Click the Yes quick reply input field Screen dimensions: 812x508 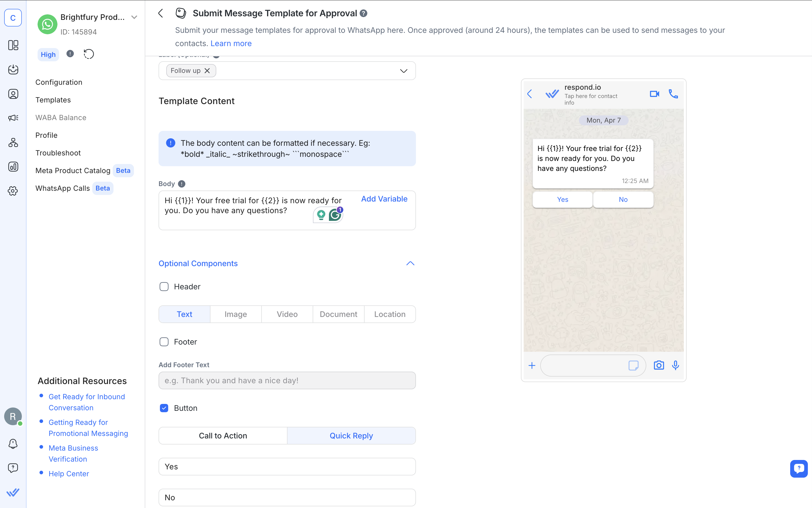coord(287,467)
